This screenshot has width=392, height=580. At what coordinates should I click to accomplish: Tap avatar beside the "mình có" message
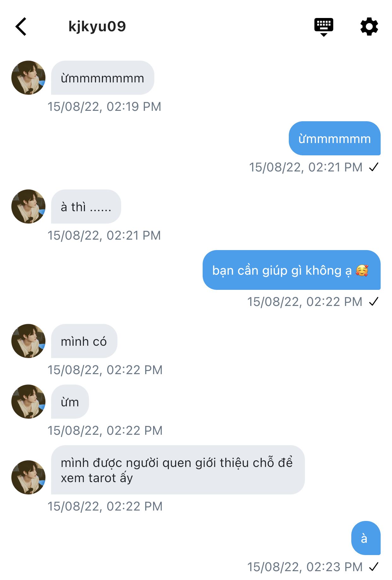[x=28, y=341]
